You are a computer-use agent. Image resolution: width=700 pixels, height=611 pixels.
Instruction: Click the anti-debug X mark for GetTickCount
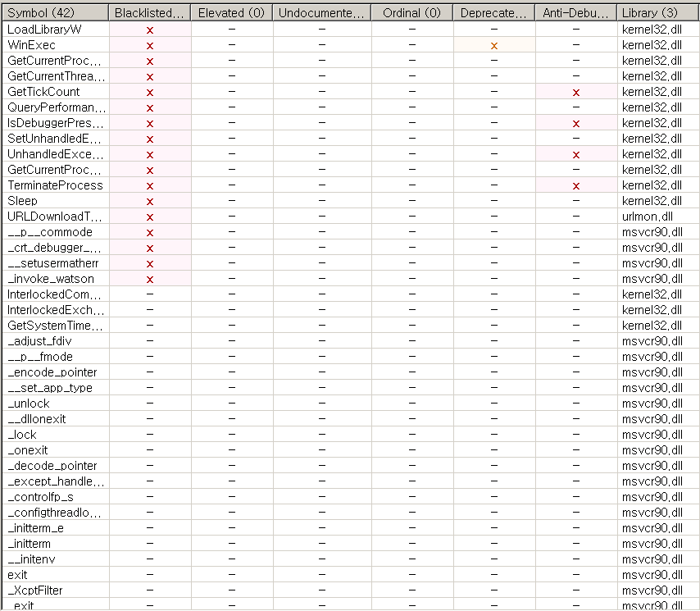coord(576,93)
